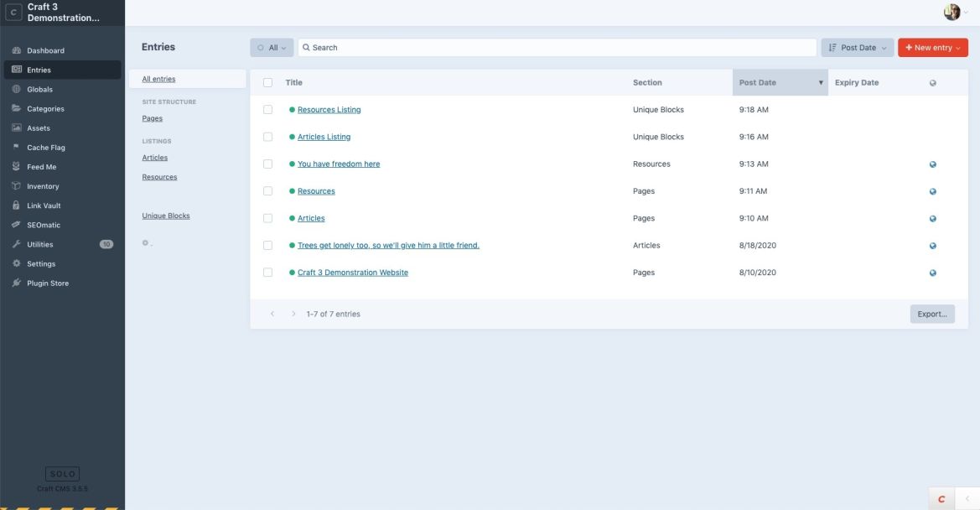
Task: Click the globe icon beside Resources entry
Action: pos(931,190)
